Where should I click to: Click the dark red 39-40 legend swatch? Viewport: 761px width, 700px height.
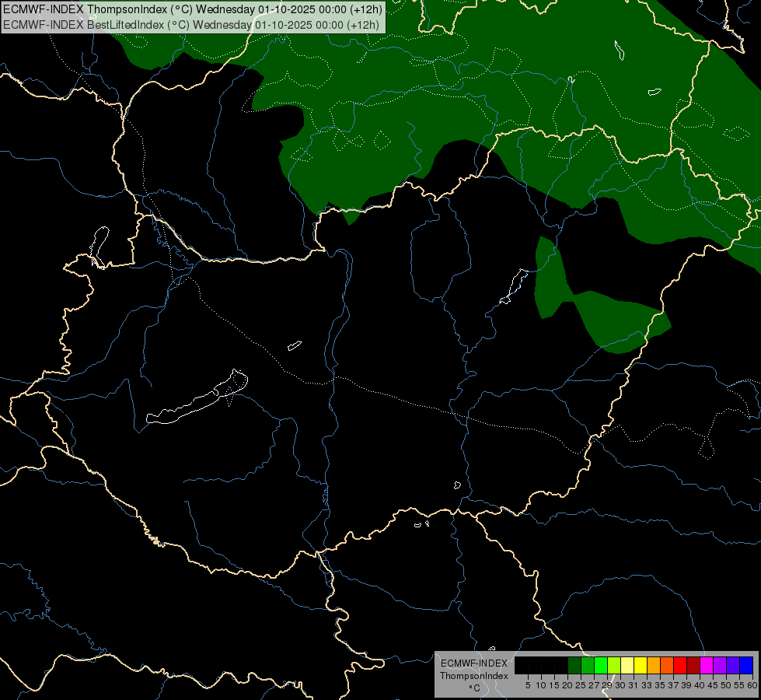[x=693, y=665]
